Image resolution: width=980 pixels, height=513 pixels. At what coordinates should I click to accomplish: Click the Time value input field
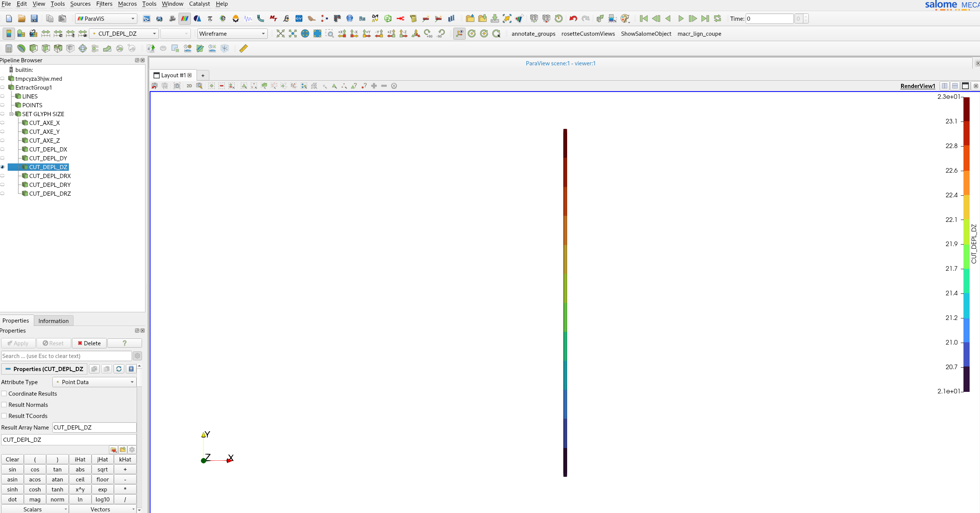[769, 18]
